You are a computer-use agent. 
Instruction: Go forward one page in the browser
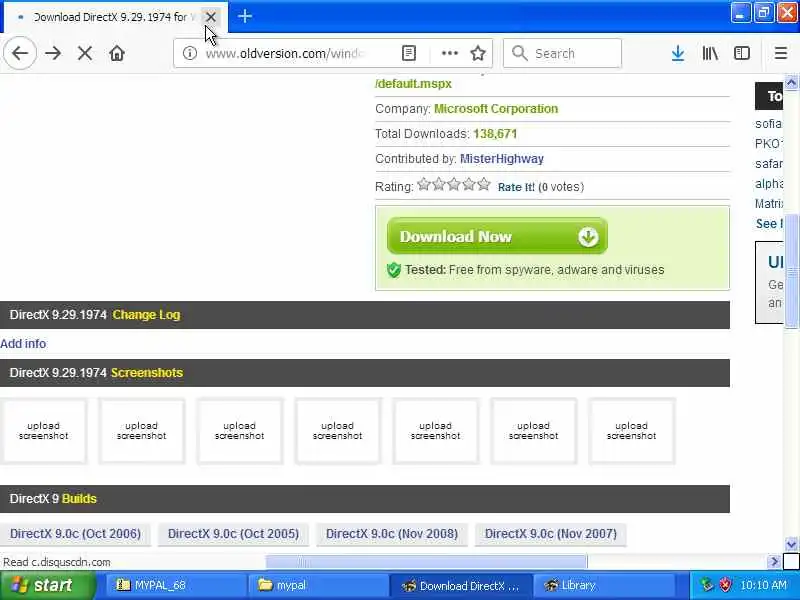coord(53,53)
